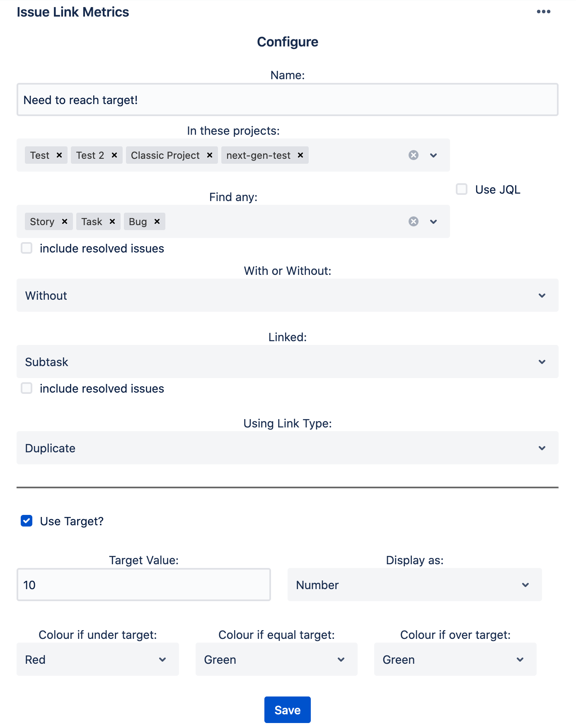This screenshot has height=728, width=576.
Task: Open the Display as Number dropdown
Action: coord(414,585)
